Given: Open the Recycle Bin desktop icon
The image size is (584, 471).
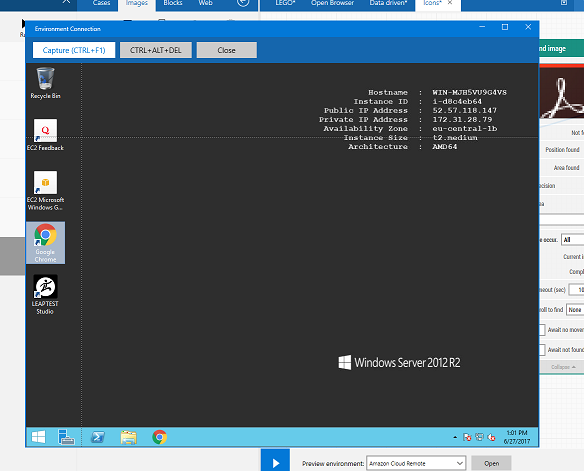Looking at the screenshot, I should (45, 83).
